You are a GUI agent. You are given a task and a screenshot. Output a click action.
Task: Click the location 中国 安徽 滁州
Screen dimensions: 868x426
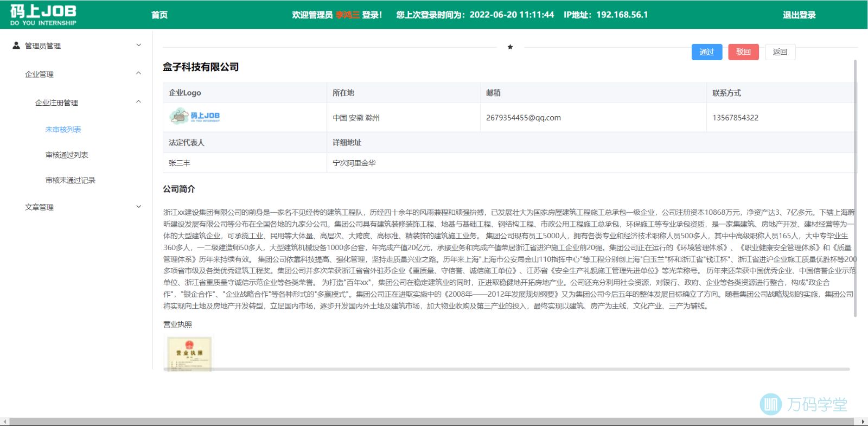pos(356,118)
